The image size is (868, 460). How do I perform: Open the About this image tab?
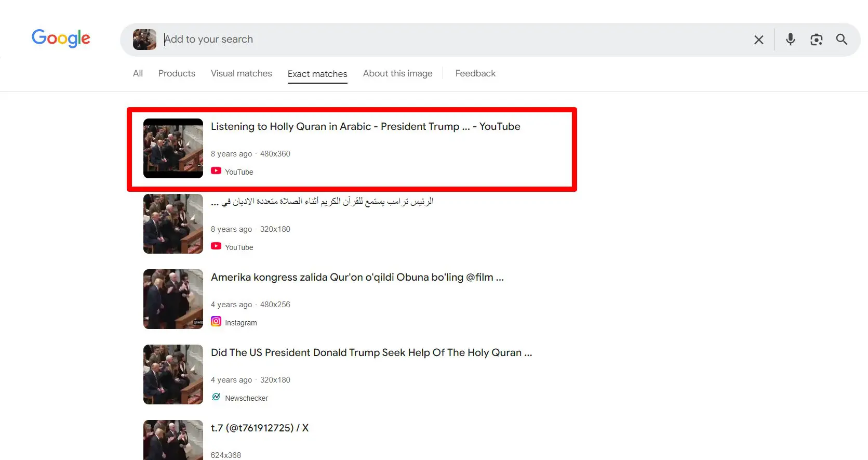397,73
